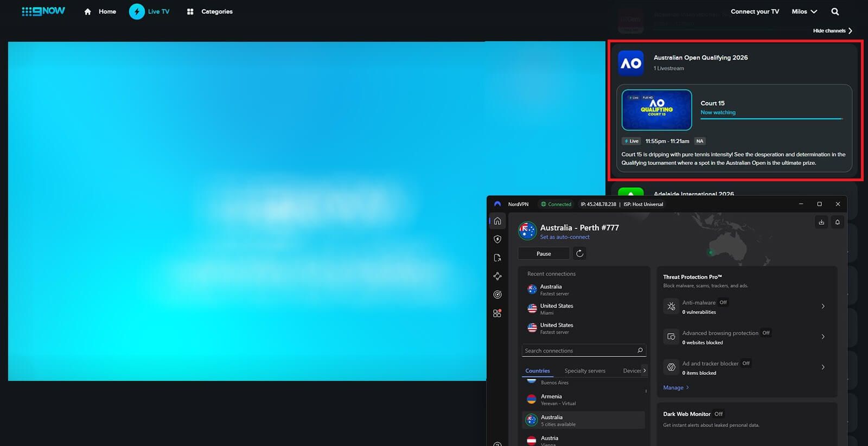This screenshot has height=446, width=868.
Task: Click Advanced browsing protection icon
Action: (671, 337)
